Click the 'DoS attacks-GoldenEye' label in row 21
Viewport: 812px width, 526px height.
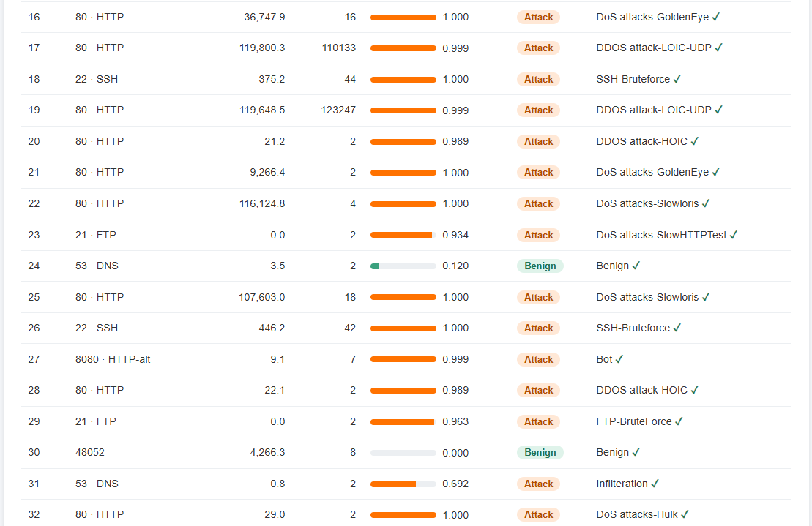coord(652,172)
